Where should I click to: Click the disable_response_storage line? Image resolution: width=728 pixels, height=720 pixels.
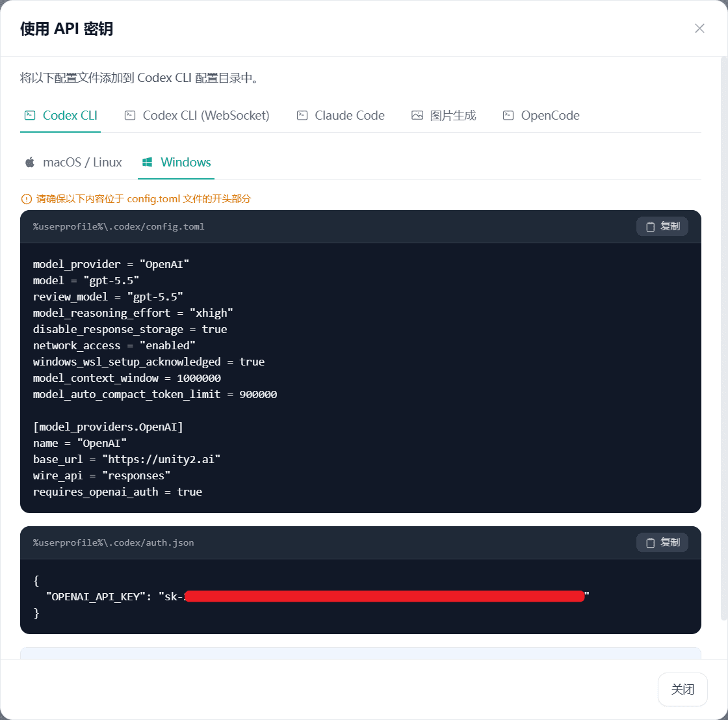click(130, 329)
